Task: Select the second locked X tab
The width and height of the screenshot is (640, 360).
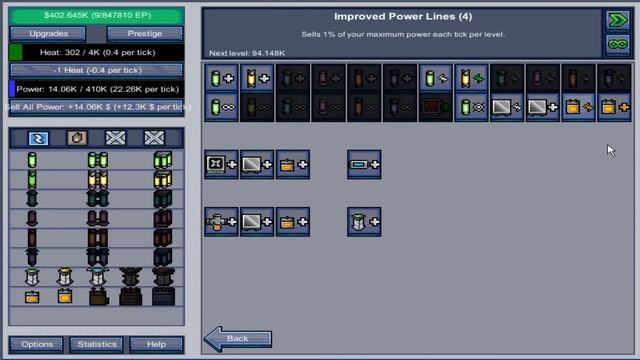Action: point(154,138)
